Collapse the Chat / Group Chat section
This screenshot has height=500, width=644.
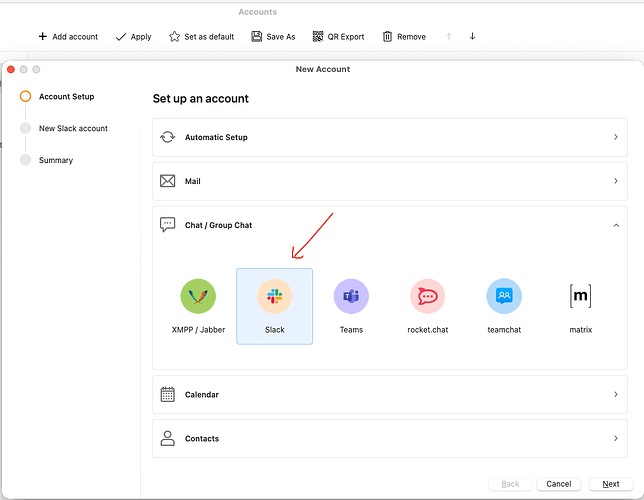[616, 225]
